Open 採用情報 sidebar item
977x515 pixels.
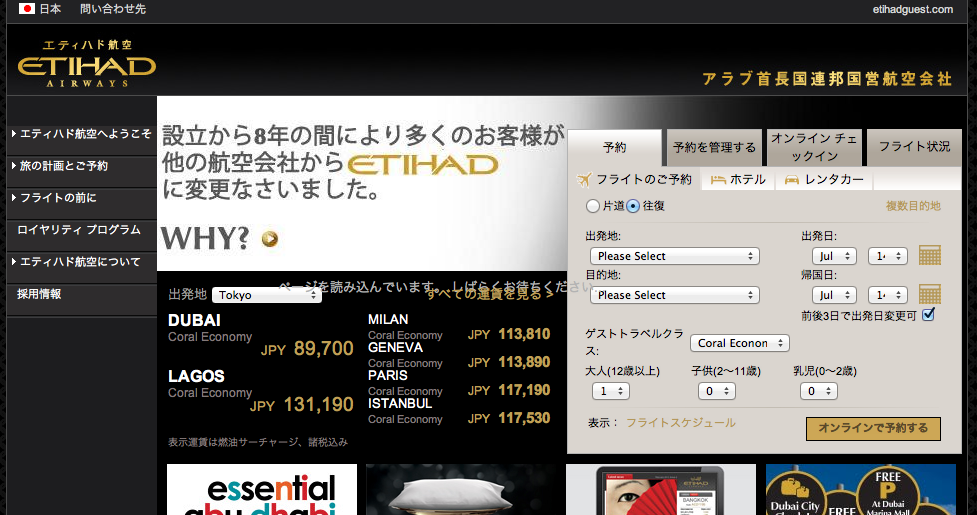[82, 294]
